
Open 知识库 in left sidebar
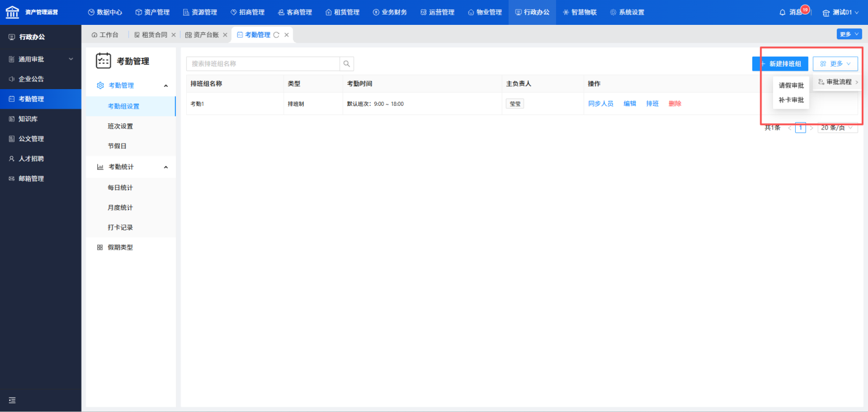coord(41,119)
